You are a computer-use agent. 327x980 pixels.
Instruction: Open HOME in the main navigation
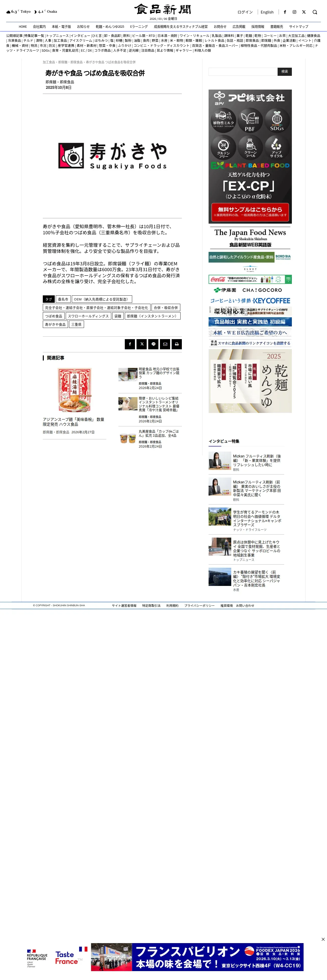pos(23,27)
